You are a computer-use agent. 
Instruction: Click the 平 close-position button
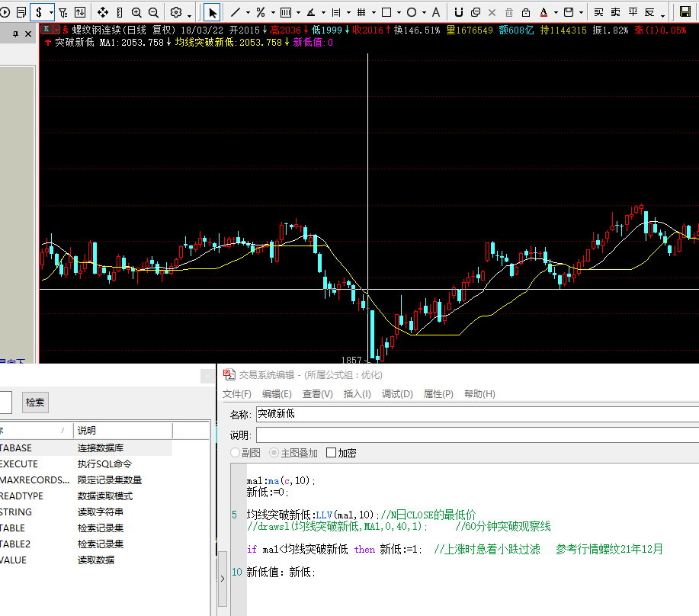click(x=633, y=12)
